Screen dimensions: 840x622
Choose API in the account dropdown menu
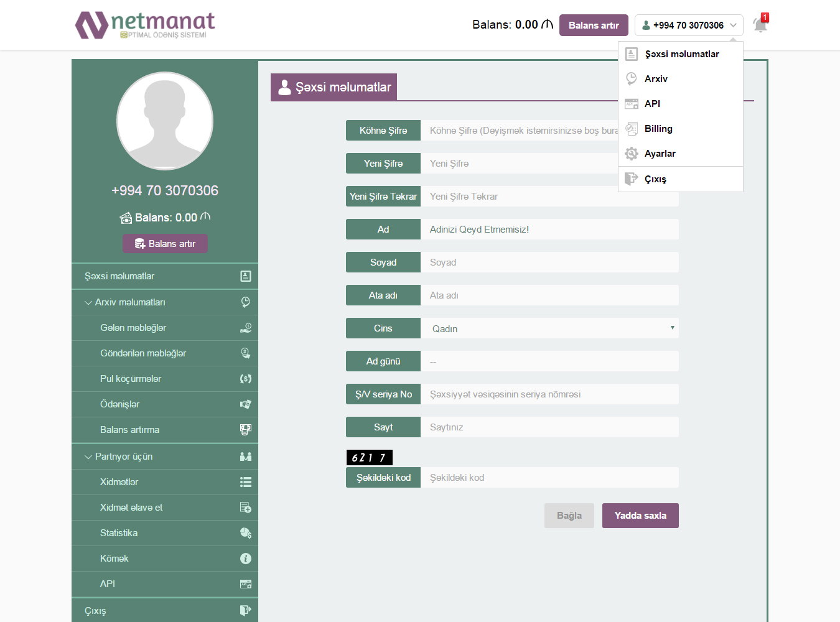coord(652,104)
